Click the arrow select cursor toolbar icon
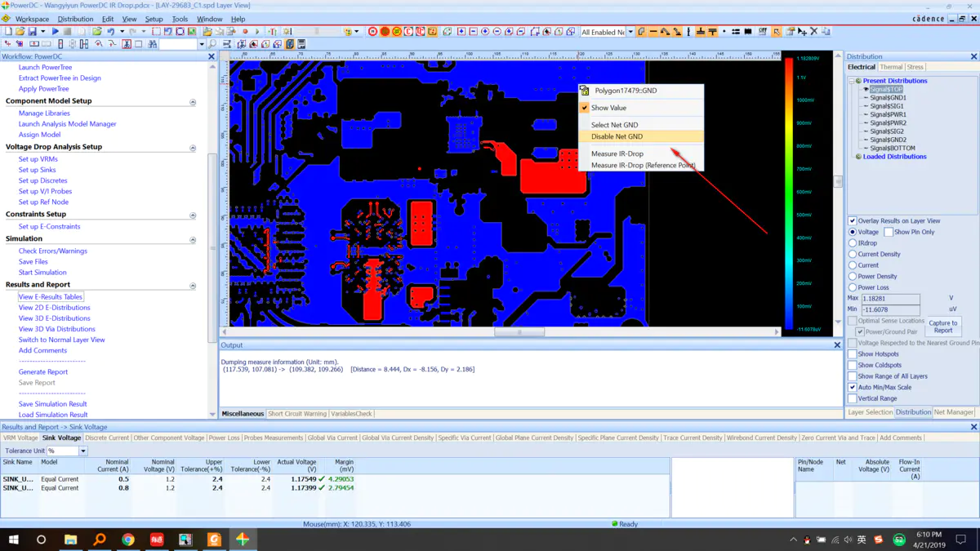The width and height of the screenshot is (980, 551). [x=777, y=32]
